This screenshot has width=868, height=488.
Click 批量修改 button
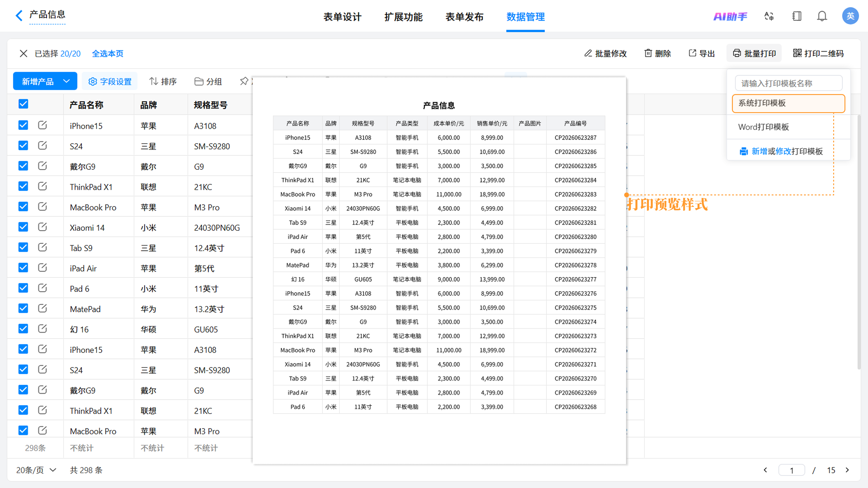(x=606, y=54)
